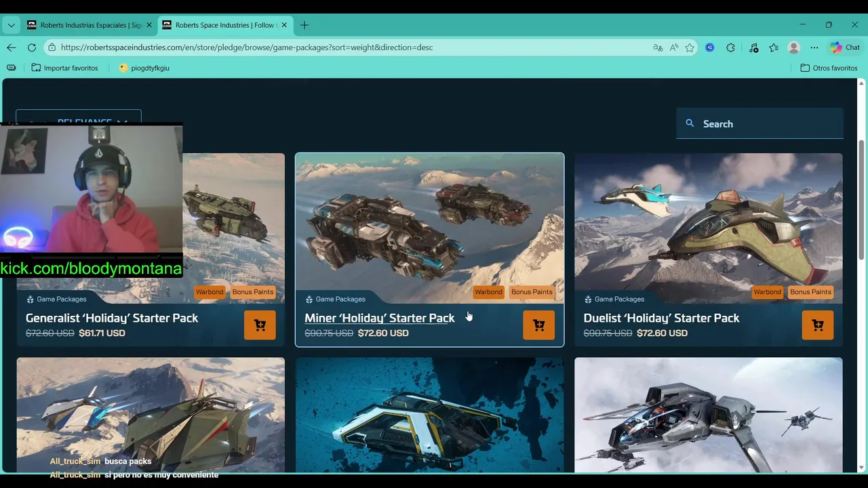
Task: Open the translate page icon
Action: (657, 47)
